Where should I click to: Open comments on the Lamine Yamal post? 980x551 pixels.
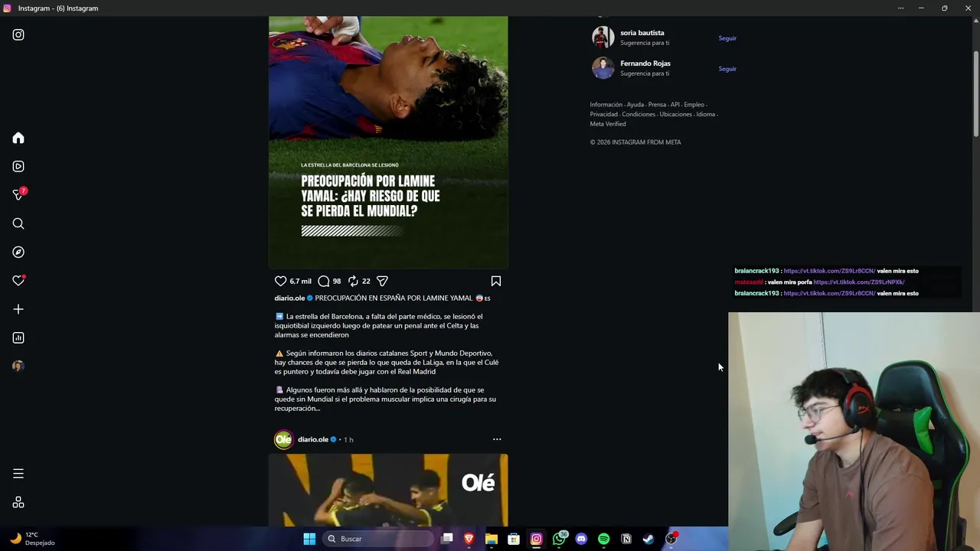[x=324, y=281]
